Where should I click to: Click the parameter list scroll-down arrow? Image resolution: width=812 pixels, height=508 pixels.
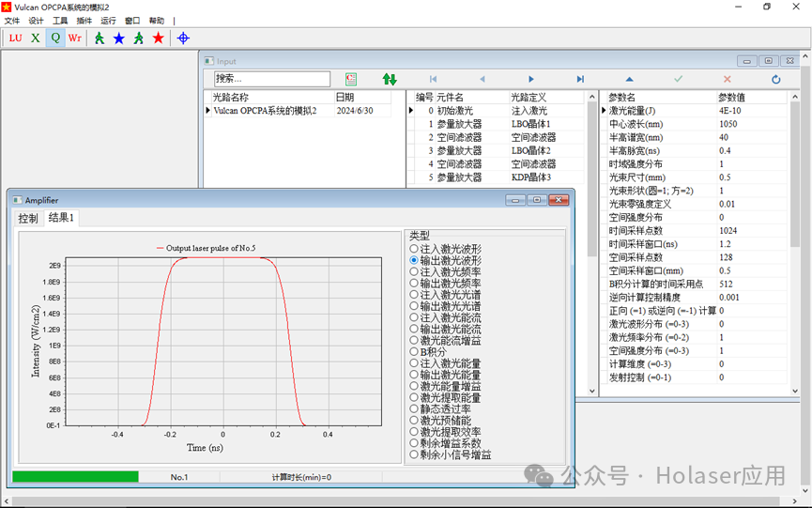(795, 391)
